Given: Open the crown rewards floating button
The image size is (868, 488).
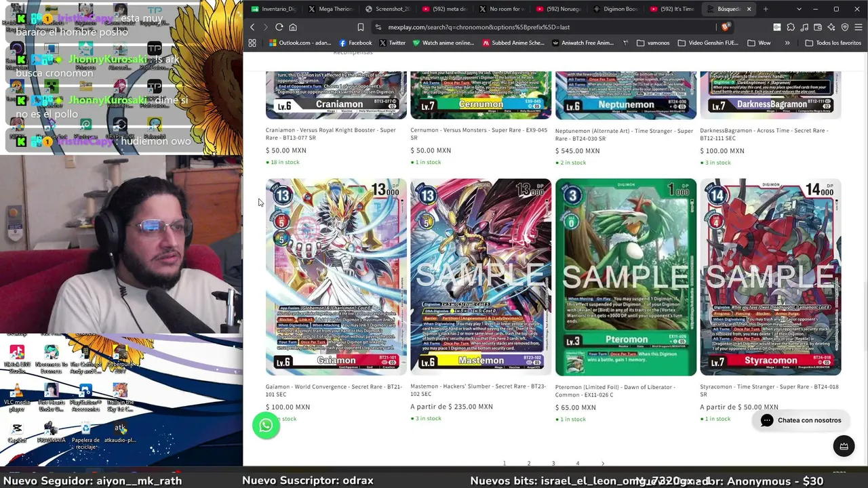Looking at the screenshot, I should (844, 446).
